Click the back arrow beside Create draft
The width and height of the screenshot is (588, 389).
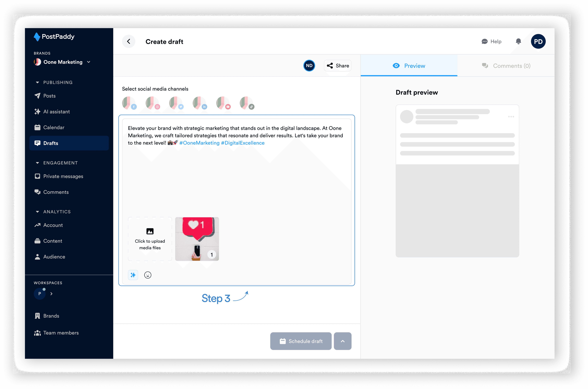pyautogui.click(x=129, y=41)
